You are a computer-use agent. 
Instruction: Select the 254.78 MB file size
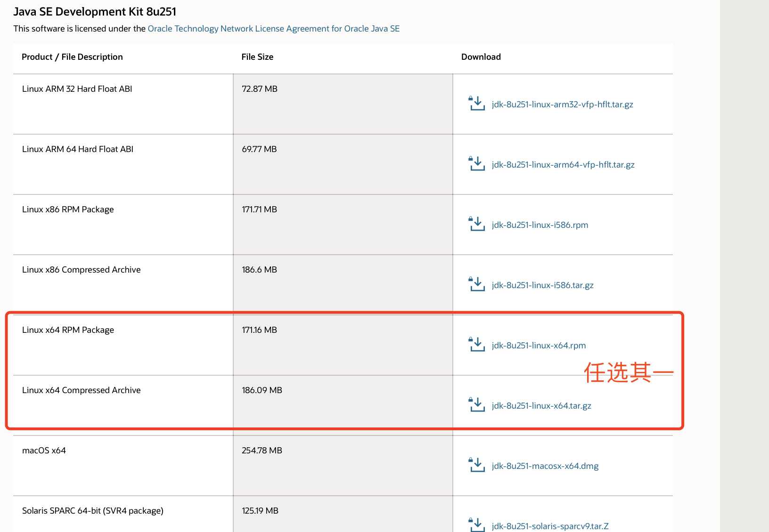click(x=262, y=451)
